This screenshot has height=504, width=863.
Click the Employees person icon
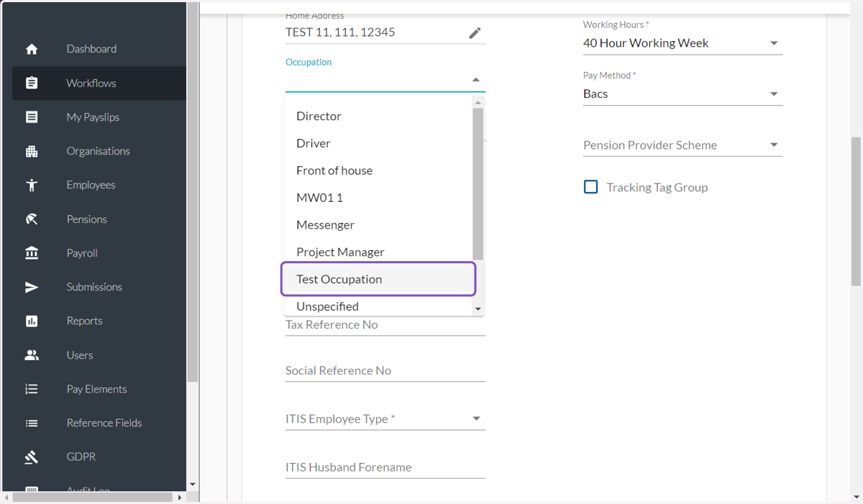point(32,185)
